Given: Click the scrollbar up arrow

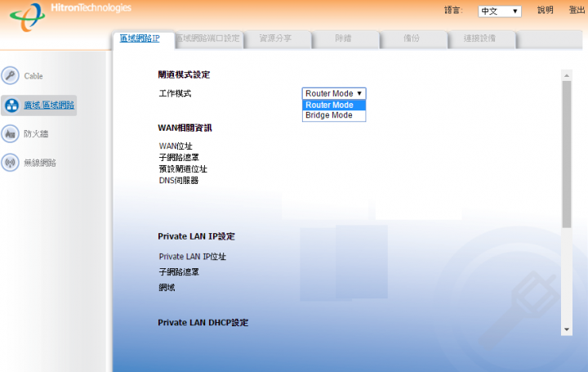Looking at the screenshot, I should [x=567, y=75].
